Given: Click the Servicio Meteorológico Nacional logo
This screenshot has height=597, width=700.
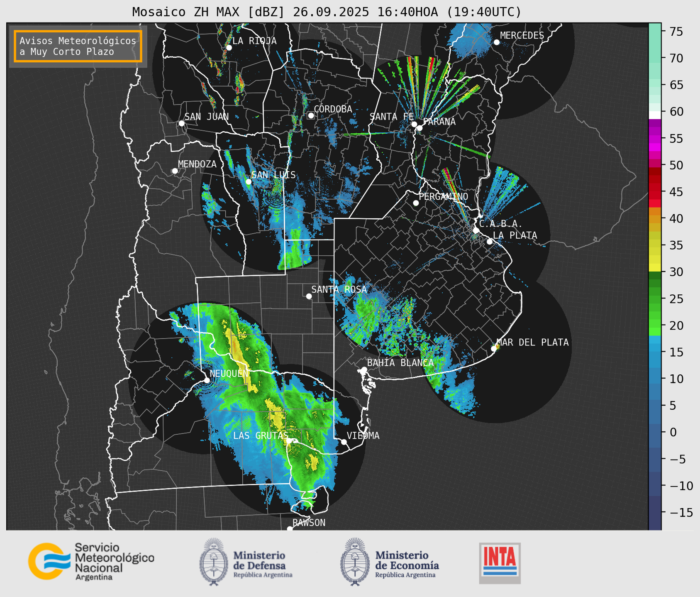Looking at the screenshot, I should pyautogui.click(x=91, y=561).
